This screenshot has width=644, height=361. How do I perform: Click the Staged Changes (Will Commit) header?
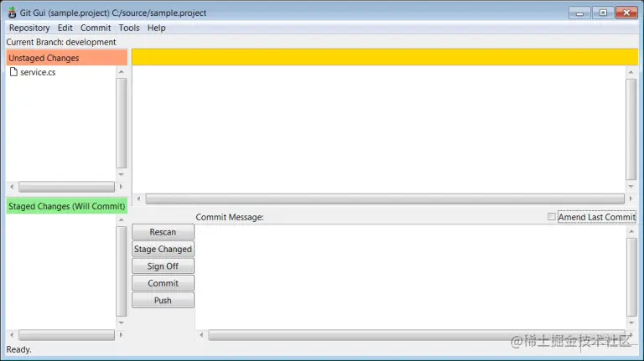[66, 206]
